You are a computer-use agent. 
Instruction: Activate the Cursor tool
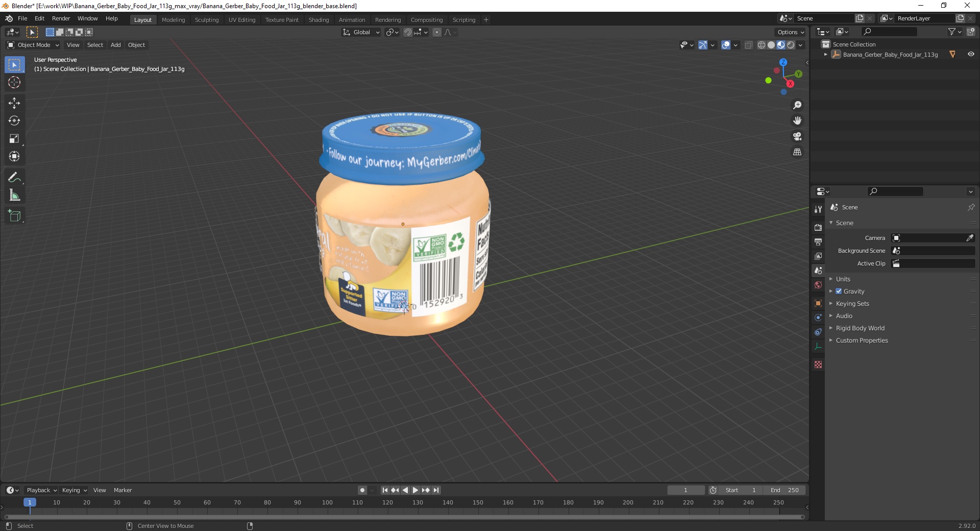(14, 83)
